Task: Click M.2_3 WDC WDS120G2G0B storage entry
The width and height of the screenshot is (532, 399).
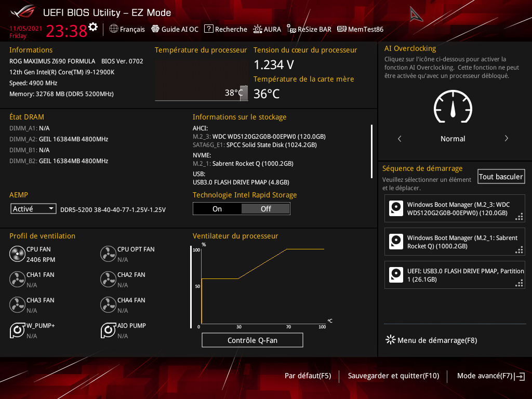Action: [259, 137]
